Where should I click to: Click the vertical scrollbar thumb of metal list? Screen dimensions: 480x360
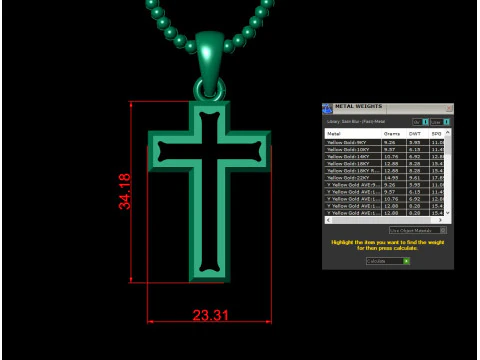(x=448, y=145)
